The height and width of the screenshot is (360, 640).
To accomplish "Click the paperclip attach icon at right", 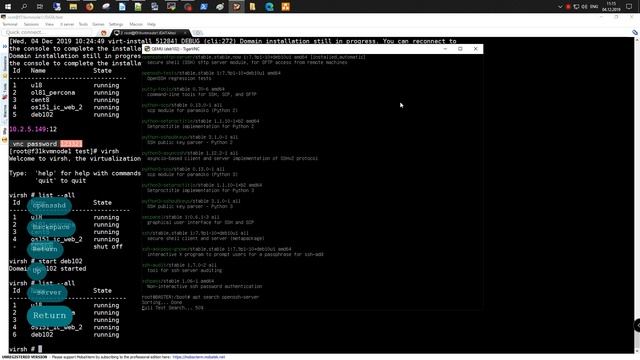I will point(635,33).
